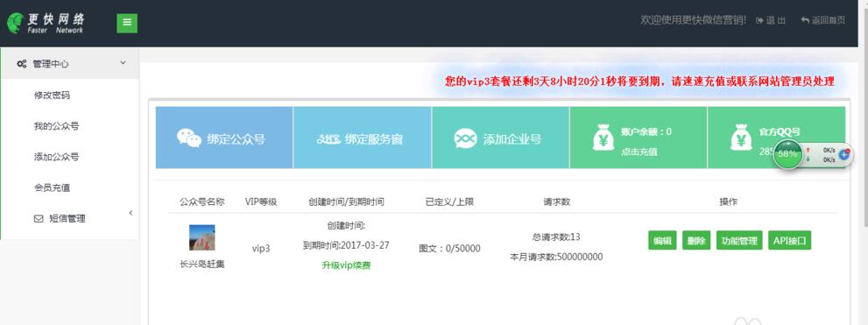The height and width of the screenshot is (325, 868).
Task: Click the 操作 column header
Action: click(728, 202)
